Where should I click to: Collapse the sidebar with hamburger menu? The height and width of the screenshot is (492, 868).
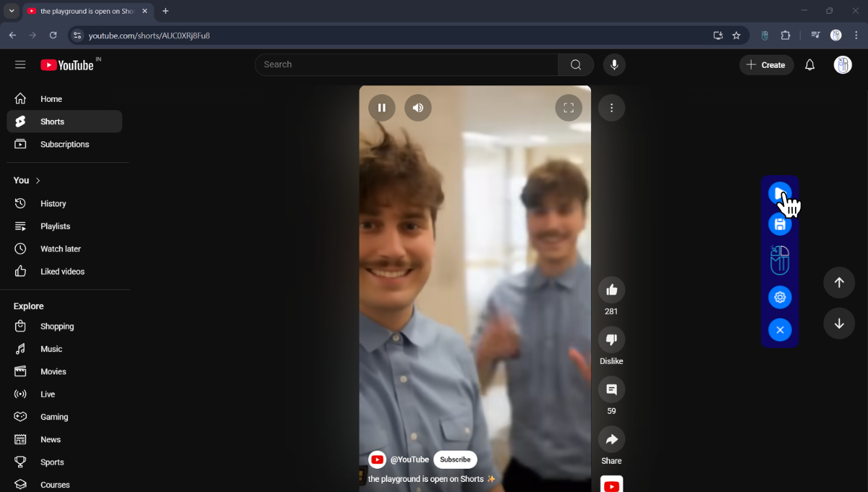(x=20, y=65)
